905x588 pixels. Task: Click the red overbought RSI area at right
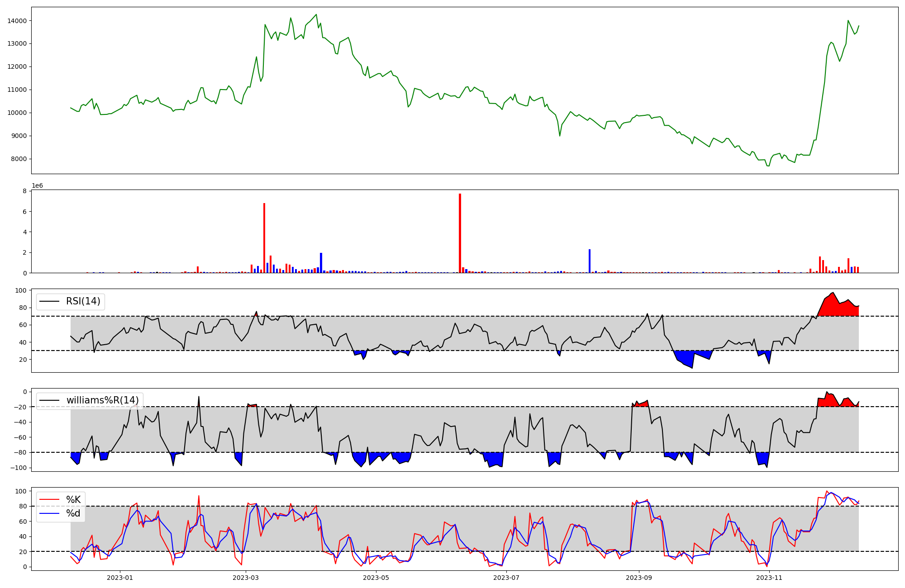835,308
